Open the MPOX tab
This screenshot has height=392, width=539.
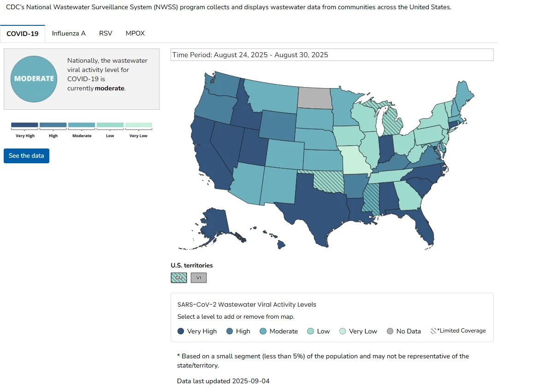click(x=135, y=33)
